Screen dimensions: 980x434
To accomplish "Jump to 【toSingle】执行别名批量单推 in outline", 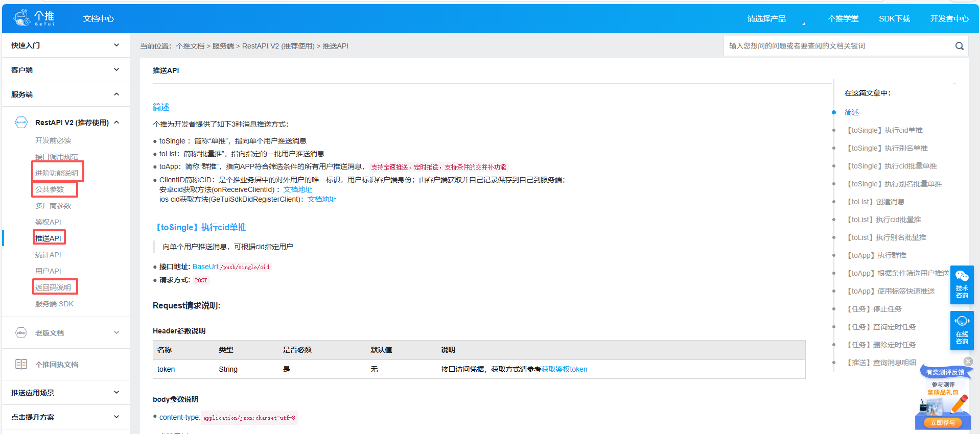I will pyautogui.click(x=893, y=184).
